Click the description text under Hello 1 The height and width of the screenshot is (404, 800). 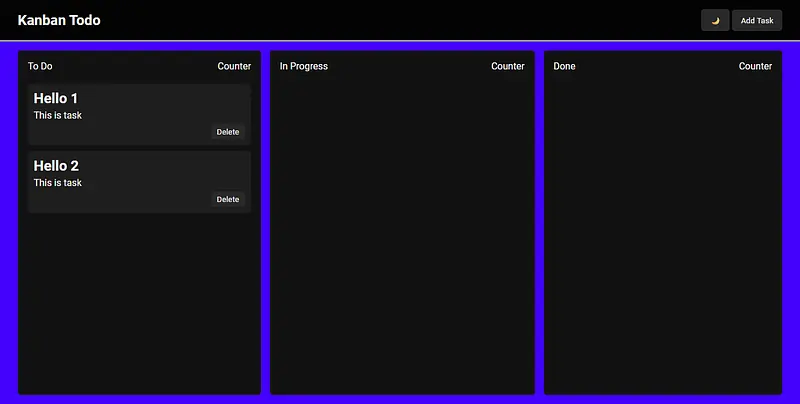click(x=58, y=115)
